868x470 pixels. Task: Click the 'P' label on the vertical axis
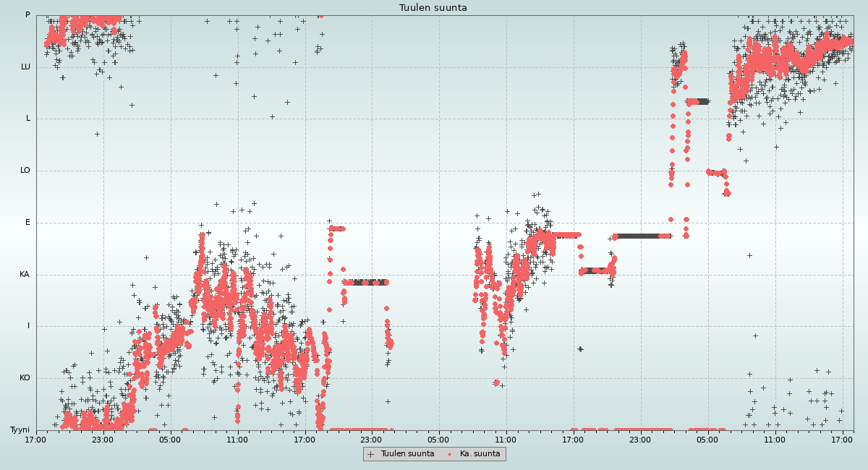(27, 15)
